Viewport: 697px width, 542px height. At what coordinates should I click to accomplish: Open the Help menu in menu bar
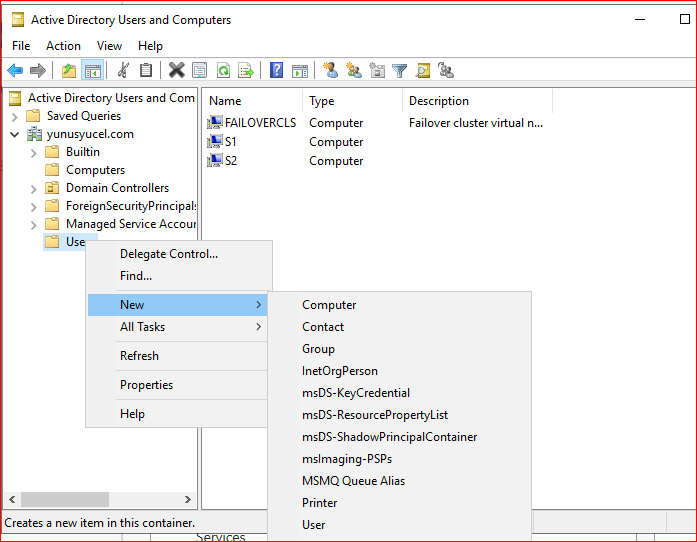click(150, 46)
